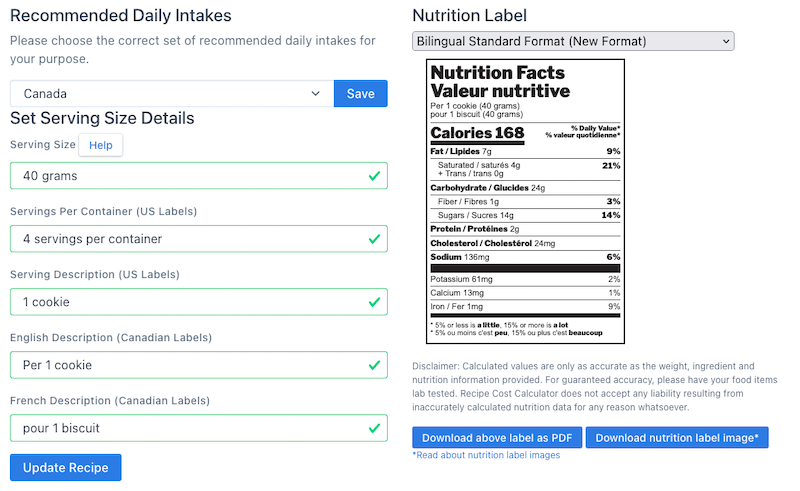Expand the Bilingual Standard Format label dropdown

tap(573, 41)
